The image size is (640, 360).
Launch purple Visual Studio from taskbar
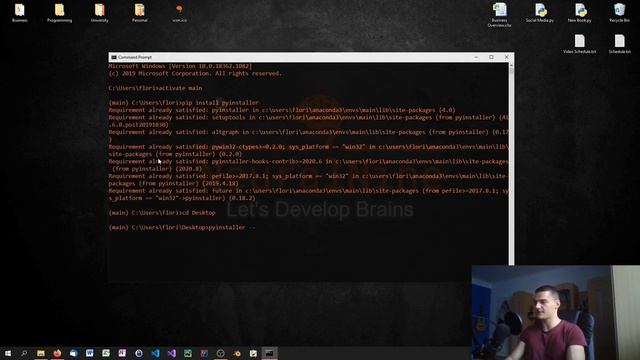172,353
